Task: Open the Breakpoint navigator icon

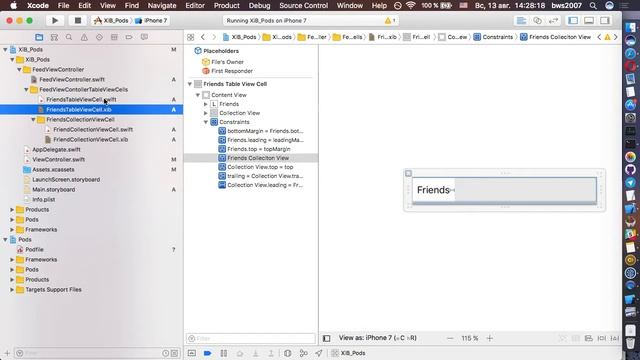Action: click(x=129, y=37)
